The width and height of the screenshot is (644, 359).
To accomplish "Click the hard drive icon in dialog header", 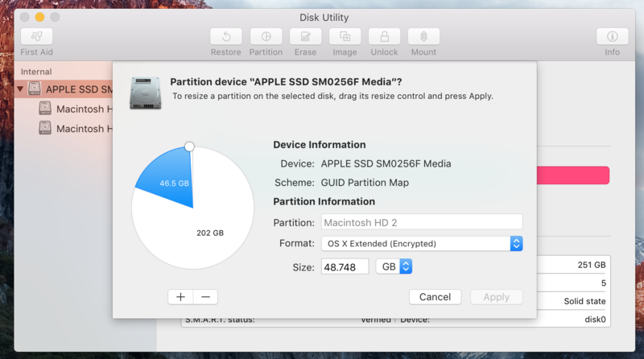I will (146, 93).
